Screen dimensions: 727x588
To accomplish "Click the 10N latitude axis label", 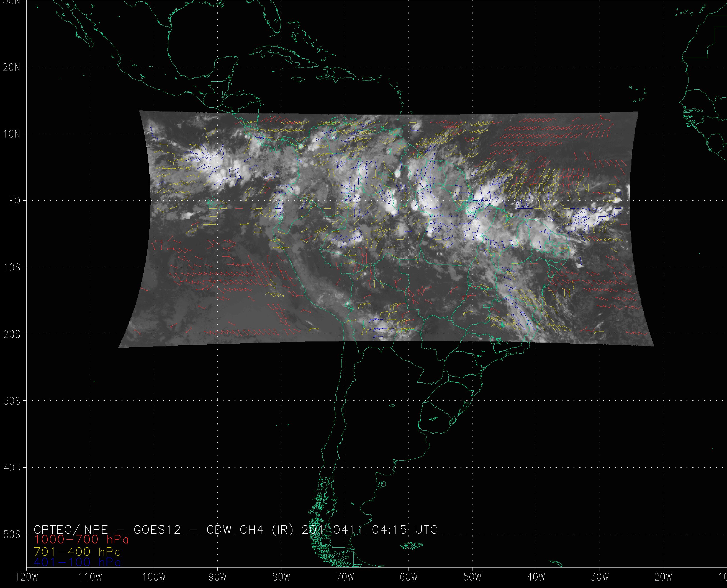I will click(12, 134).
